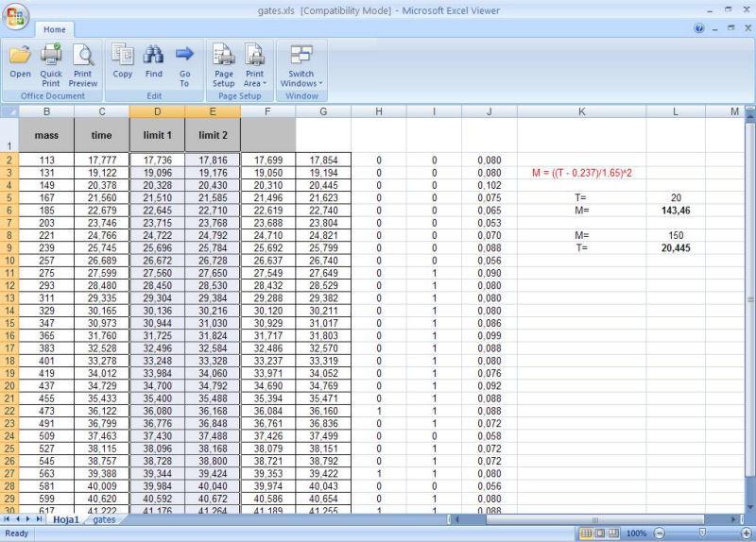Viewport: 756px width, 542px height.
Task: Expand the Switch Windows menu
Action: click(301, 65)
